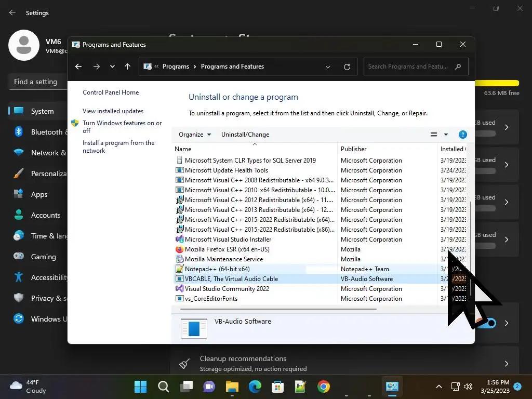Go up one level with up arrow

pos(128,66)
